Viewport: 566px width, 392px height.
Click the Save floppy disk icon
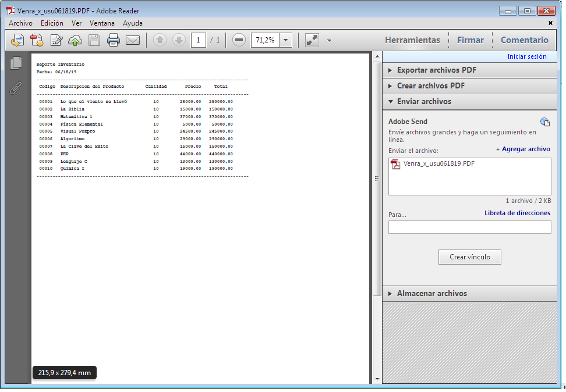94,40
